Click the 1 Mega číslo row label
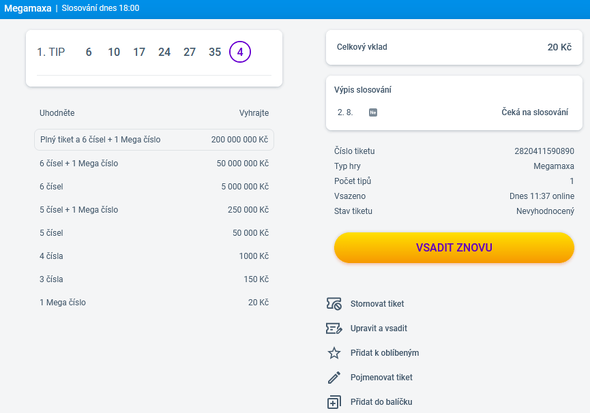This screenshot has height=413, width=590. (x=63, y=302)
